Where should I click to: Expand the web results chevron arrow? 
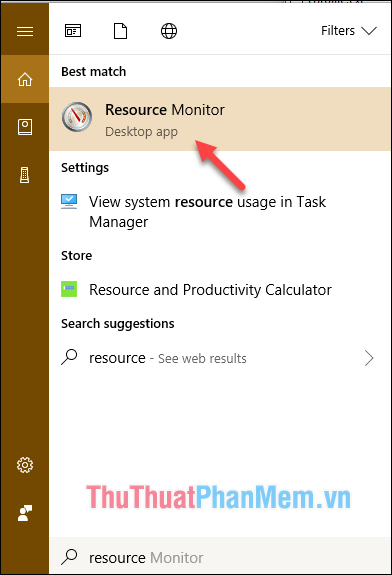pos(369,358)
